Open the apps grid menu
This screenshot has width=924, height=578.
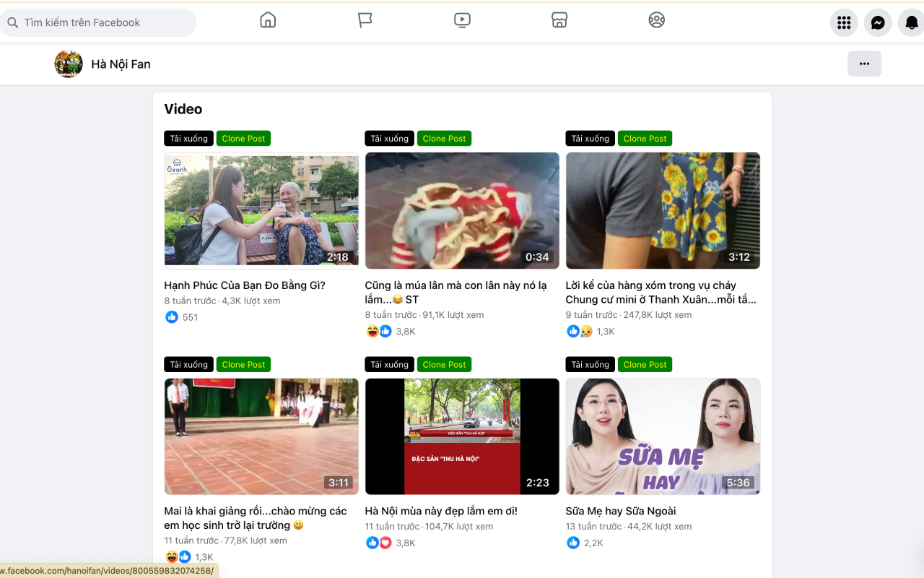pos(844,23)
